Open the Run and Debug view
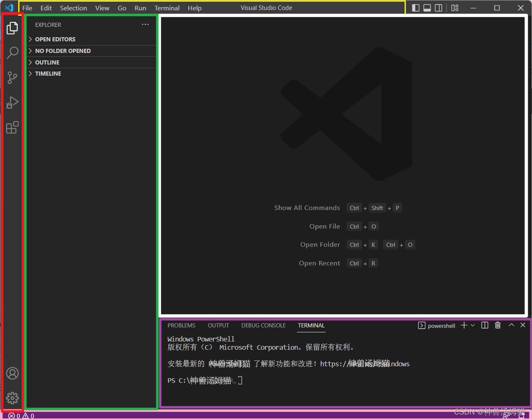 (x=12, y=103)
